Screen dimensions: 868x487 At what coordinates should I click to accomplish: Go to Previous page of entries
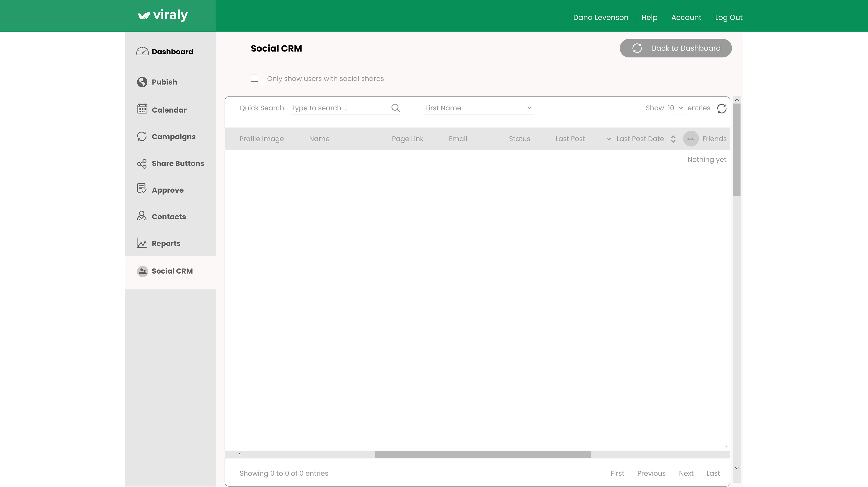pyautogui.click(x=651, y=473)
